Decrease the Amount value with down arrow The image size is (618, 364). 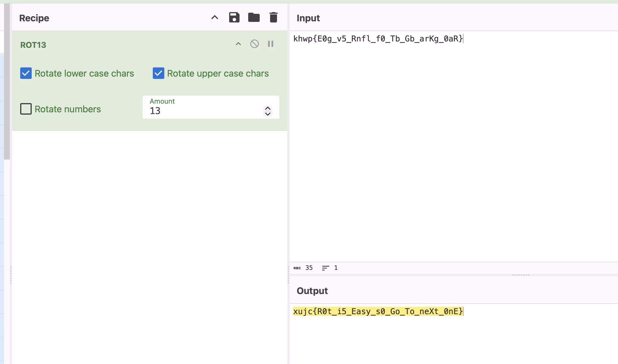click(x=267, y=114)
